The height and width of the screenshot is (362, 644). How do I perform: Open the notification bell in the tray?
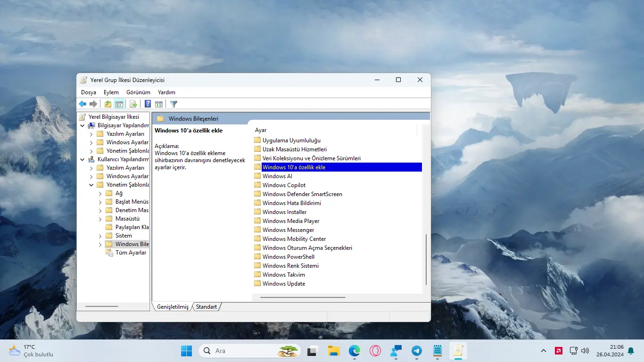(631, 351)
